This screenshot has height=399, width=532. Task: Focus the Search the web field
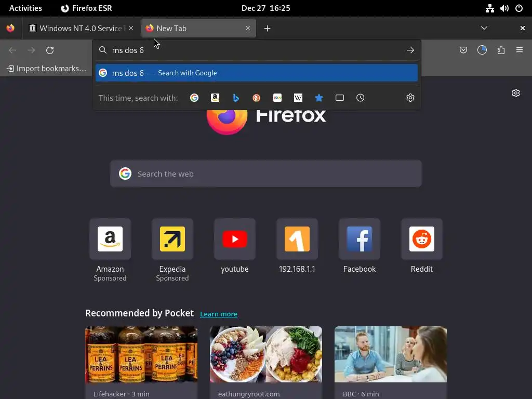[266, 174]
